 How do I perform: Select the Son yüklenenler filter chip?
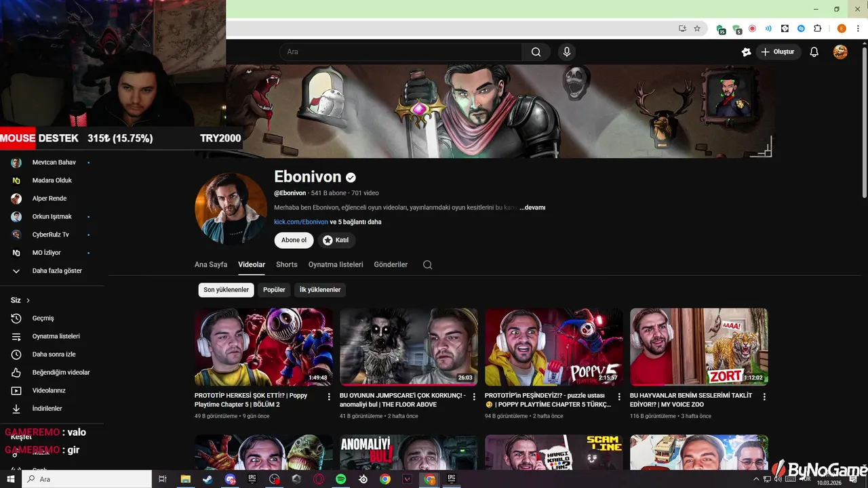click(226, 289)
